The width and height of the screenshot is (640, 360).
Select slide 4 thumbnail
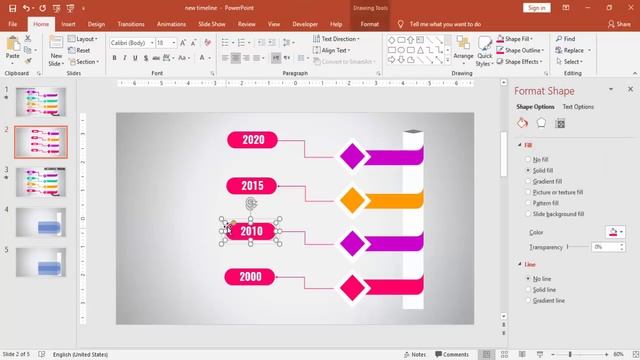[41, 222]
